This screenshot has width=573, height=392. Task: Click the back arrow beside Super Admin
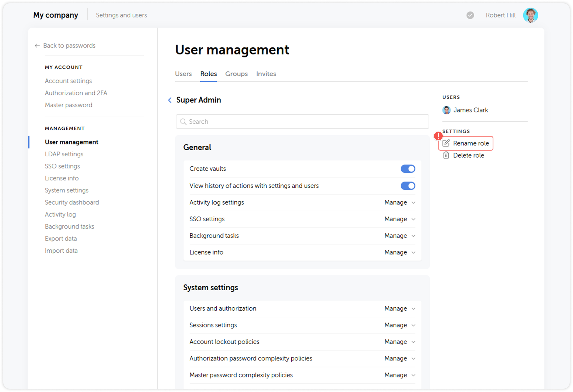tap(170, 100)
